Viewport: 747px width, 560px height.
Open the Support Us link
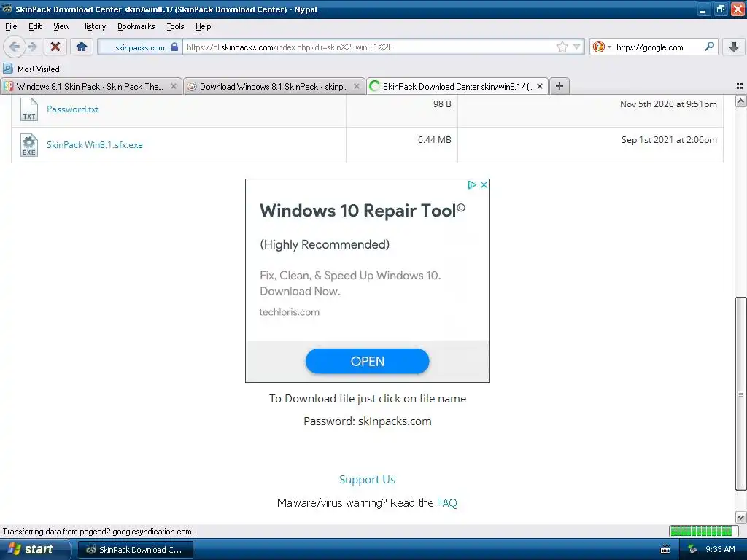click(x=368, y=480)
